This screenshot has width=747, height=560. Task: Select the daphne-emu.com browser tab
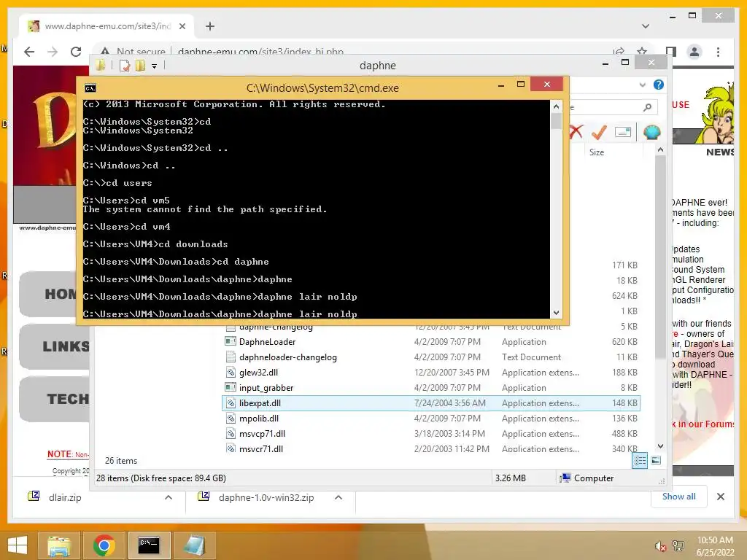[107, 26]
